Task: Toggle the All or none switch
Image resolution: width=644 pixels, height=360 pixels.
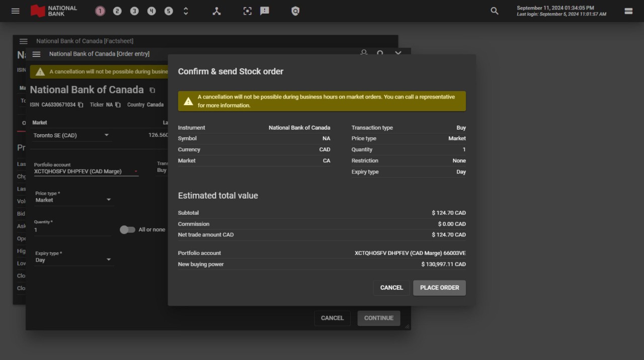Action: point(127,230)
